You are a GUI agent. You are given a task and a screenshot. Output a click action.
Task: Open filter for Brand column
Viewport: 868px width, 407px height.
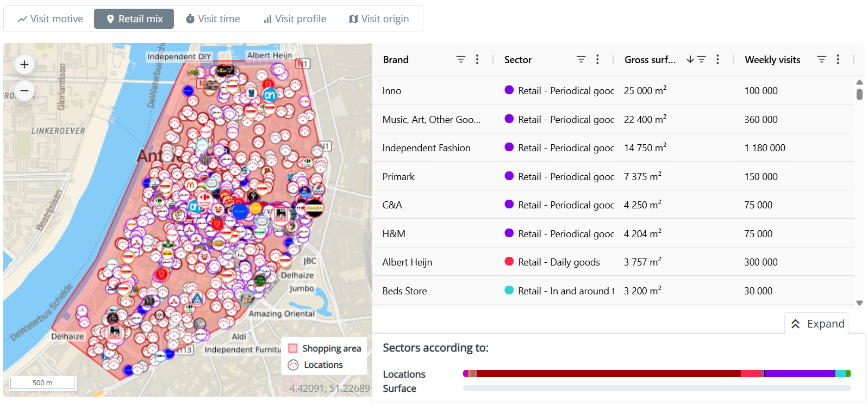click(460, 59)
